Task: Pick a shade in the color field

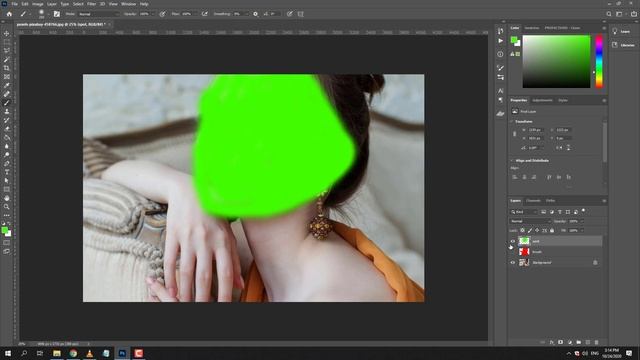Action: [556, 61]
